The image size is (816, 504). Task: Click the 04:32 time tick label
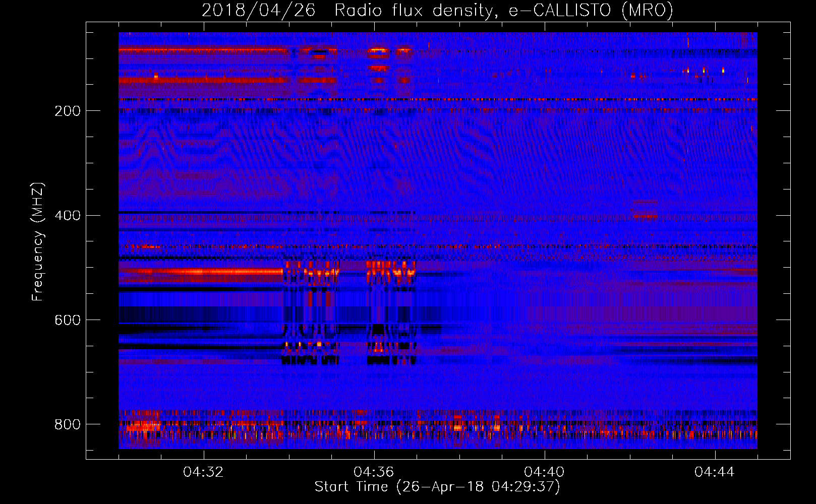click(x=204, y=472)
